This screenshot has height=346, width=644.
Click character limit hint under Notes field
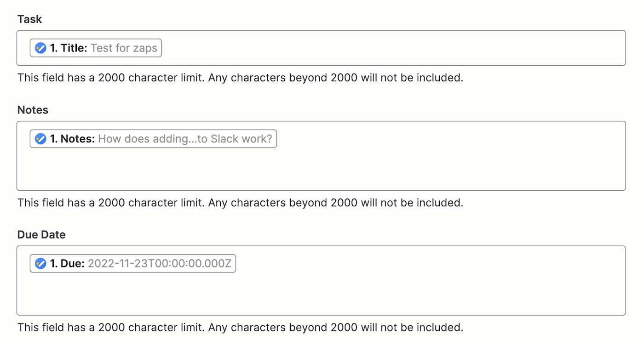(x=240, y=203)
